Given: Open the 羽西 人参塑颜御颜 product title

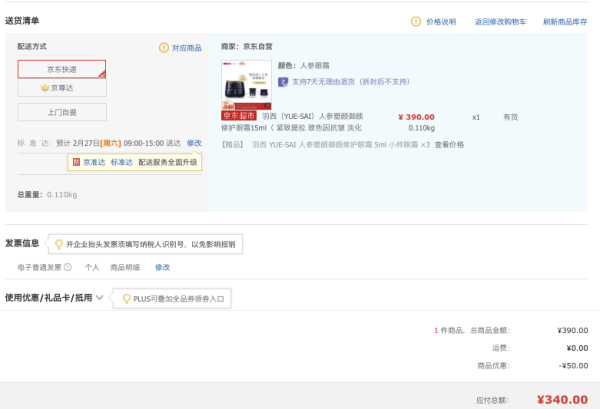Looking at the screenshot, I should pos(292,122).
